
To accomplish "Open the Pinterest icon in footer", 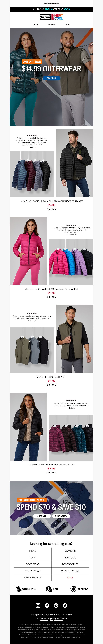I will point(56,605).
